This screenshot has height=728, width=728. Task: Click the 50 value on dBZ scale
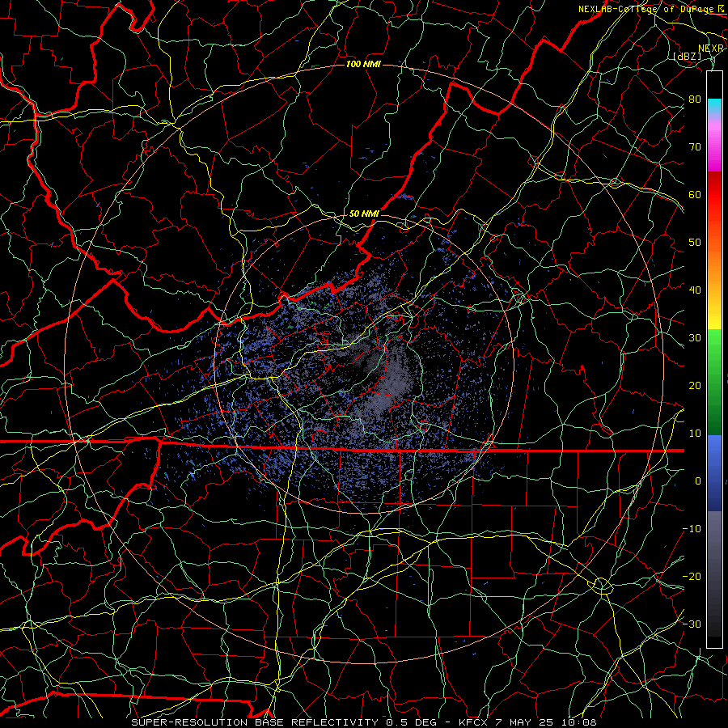[695, 243]
